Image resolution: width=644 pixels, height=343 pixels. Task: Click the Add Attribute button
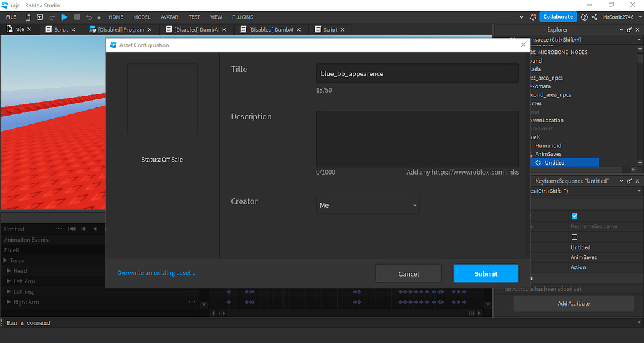coord(574,304)
